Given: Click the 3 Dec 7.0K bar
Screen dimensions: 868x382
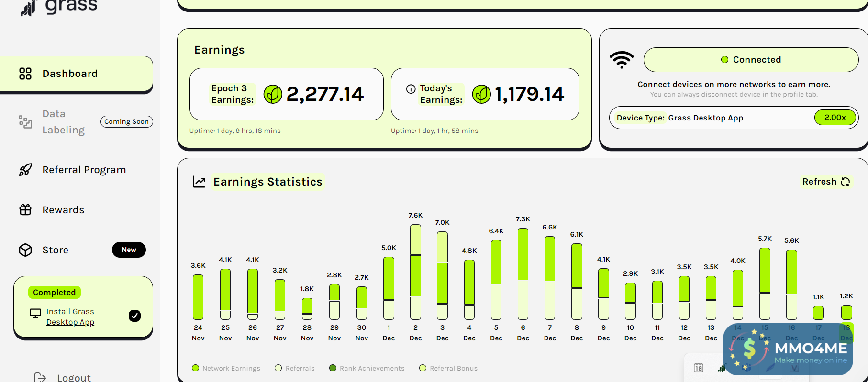Looking at the screenshot, I should click(442, 276).
